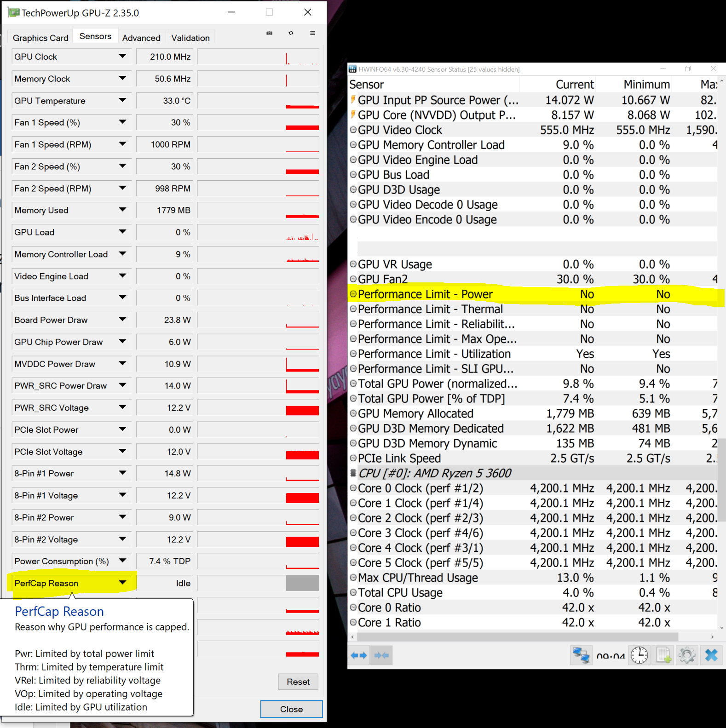
Task: Click the PerfCap Reason gray graph bar
Action: (x=302, y=583)
